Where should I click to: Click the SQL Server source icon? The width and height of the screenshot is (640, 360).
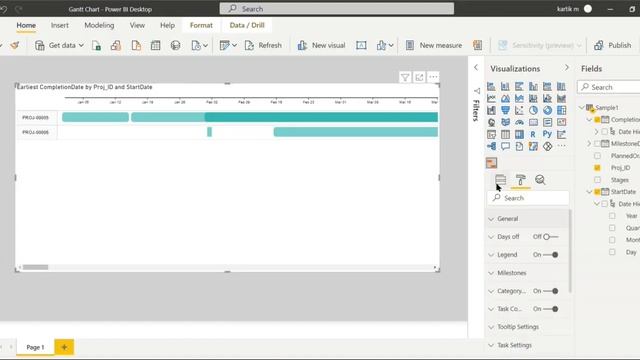tap(136, 45)
